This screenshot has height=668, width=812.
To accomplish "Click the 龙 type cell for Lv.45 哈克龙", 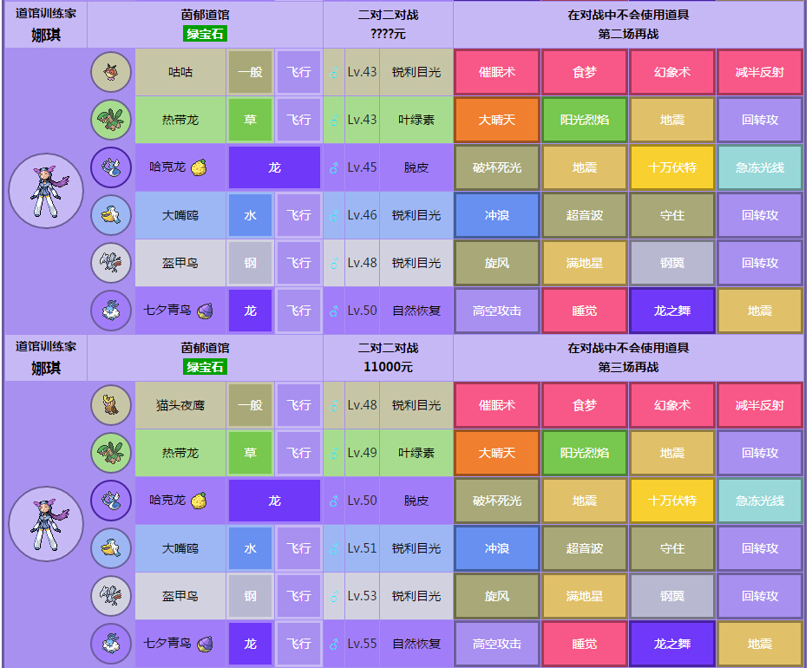I will pyautogui.click(x=274, y=167).
